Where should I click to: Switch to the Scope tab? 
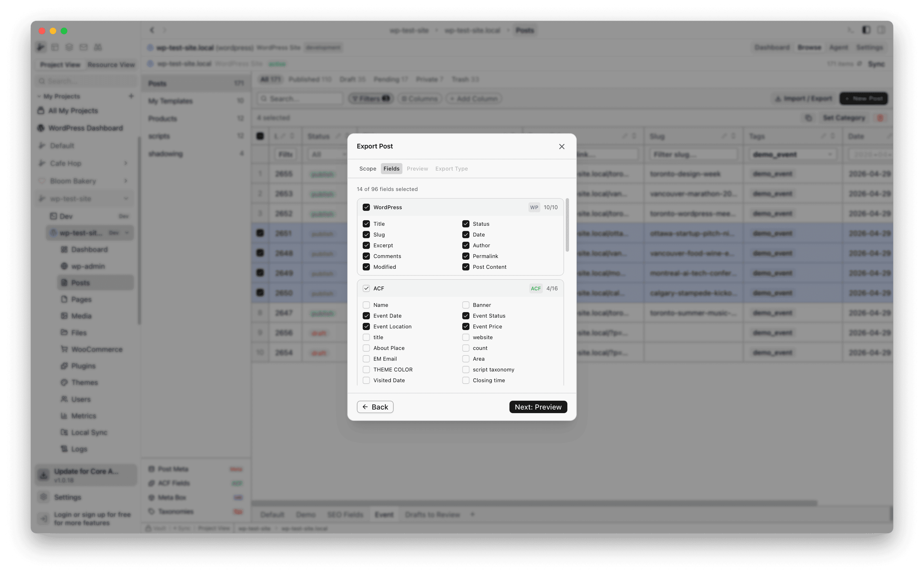tap(367, 169)
